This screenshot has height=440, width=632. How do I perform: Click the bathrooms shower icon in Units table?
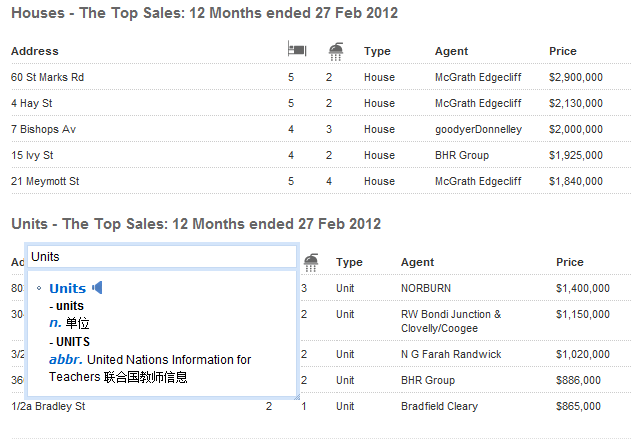[311, 261]
